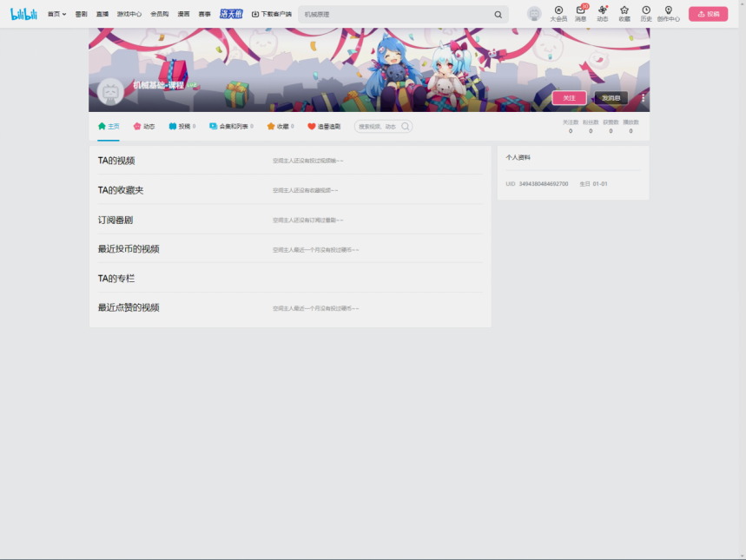
Task: Click the 关注数 count
Action: [571, 127]
